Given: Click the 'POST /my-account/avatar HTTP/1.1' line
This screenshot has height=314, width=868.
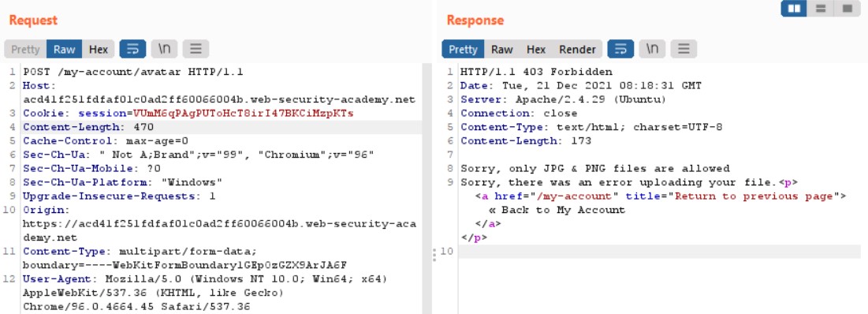Looking at the screenshot, I should [x=133, y=72].
